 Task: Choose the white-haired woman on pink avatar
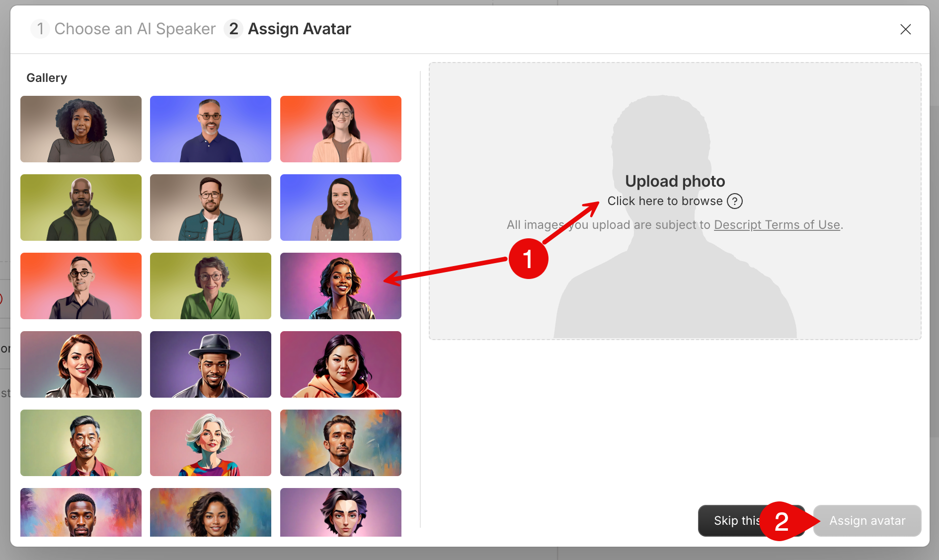(211, 443)
